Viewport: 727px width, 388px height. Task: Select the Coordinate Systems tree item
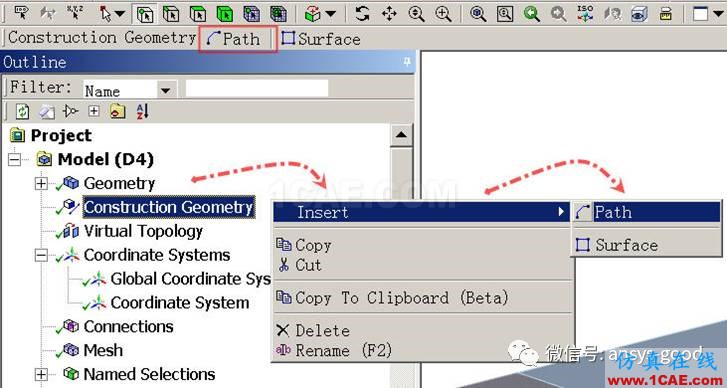click(x=157, y=255)
